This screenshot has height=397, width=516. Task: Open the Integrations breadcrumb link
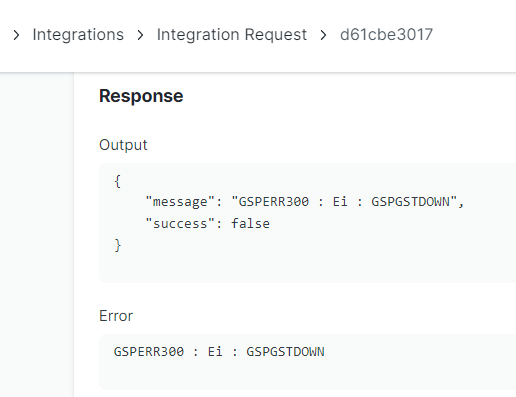pyautogui.click(x=78, y=35)
